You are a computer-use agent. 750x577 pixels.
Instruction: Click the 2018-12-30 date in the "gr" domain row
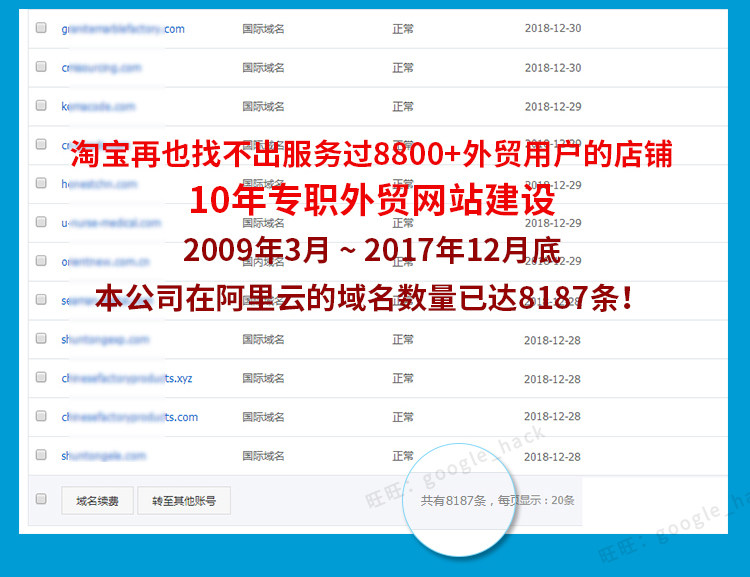[553, 28]
